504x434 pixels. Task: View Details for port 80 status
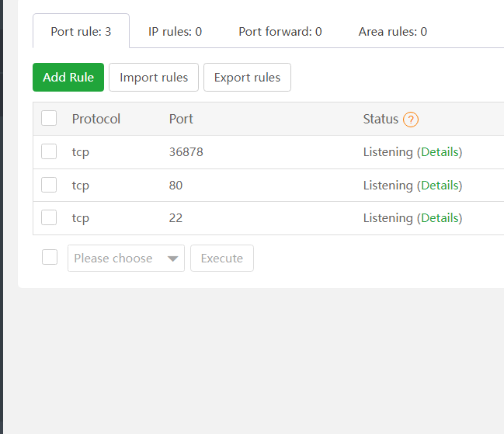pyautogui.click(x=440, y=186)
